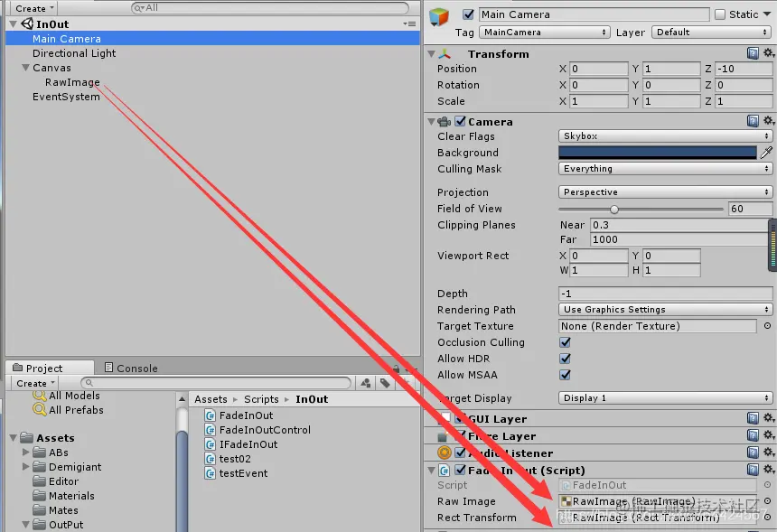The width and height of the screenshot is (777, 532).
Task: Open the Project Create menu
Action: (x=35, y=383)
